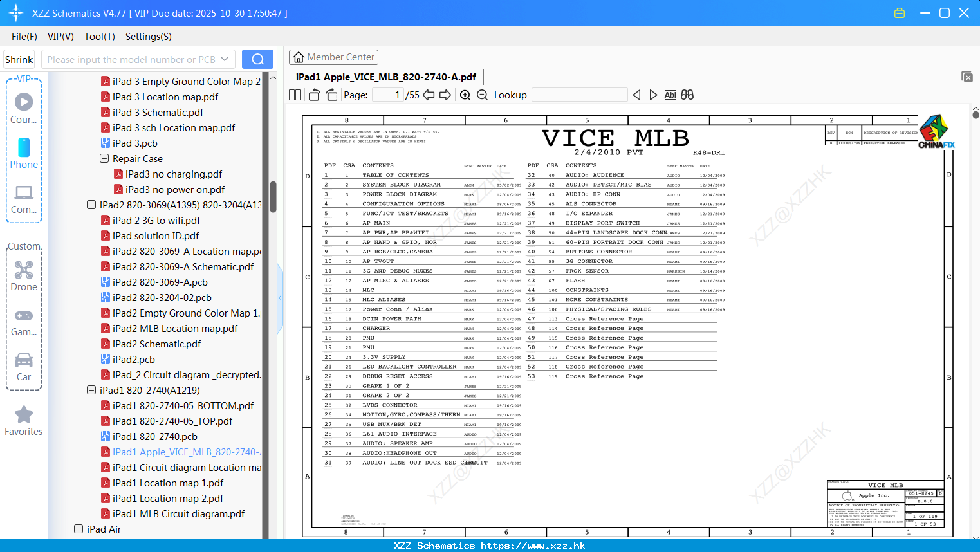Screen dimensions: 980x552
Task: Toggle whole-word match Abi icon
Action: click(670, 95)
